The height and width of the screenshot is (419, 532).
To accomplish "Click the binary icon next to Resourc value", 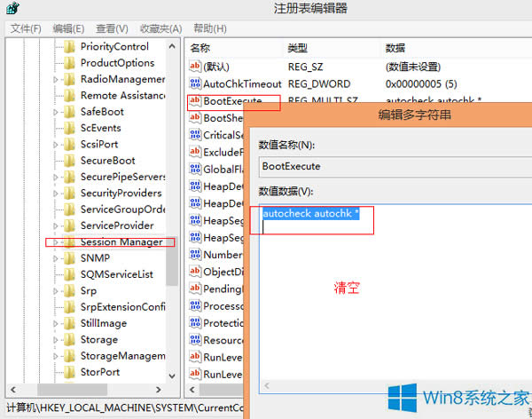I will coord(195,339).
